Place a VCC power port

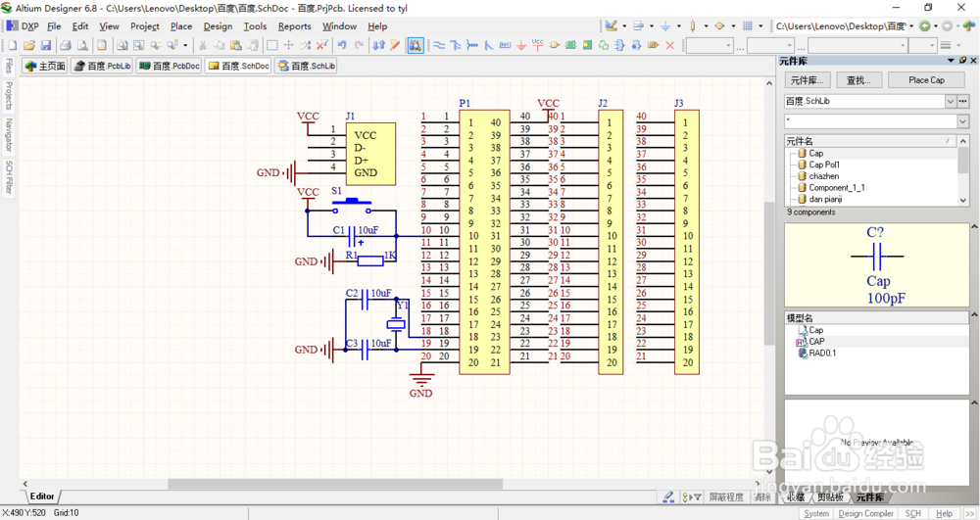coord(537,45)
